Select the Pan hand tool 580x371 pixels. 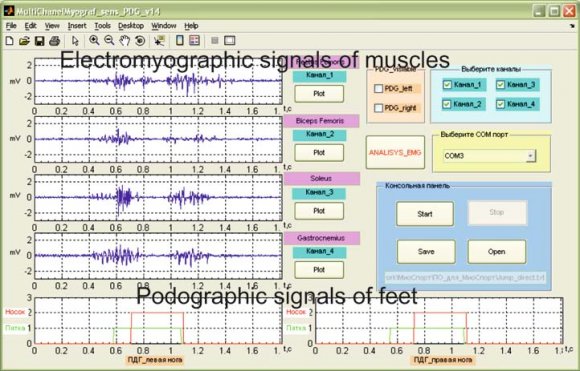point(125,41)
